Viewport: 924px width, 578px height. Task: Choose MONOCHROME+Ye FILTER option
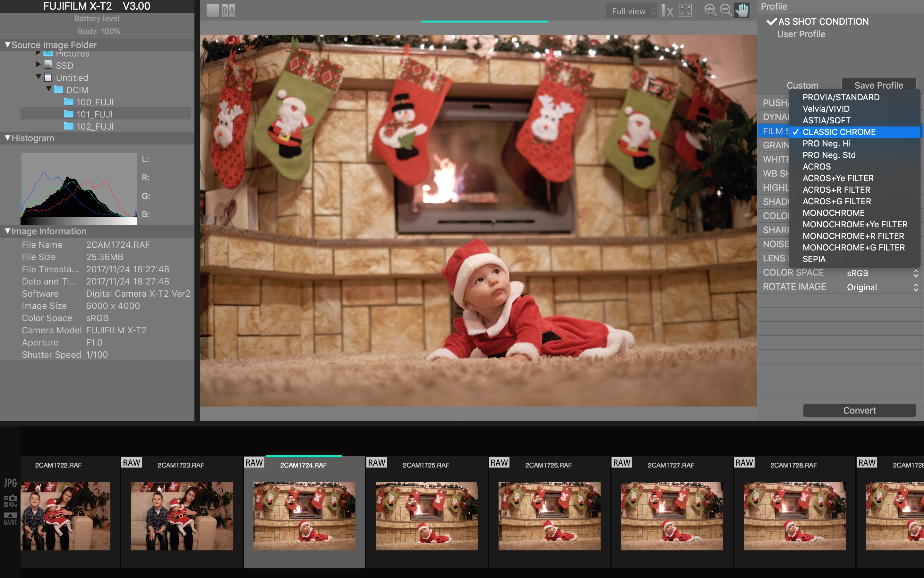pos(854,224)
